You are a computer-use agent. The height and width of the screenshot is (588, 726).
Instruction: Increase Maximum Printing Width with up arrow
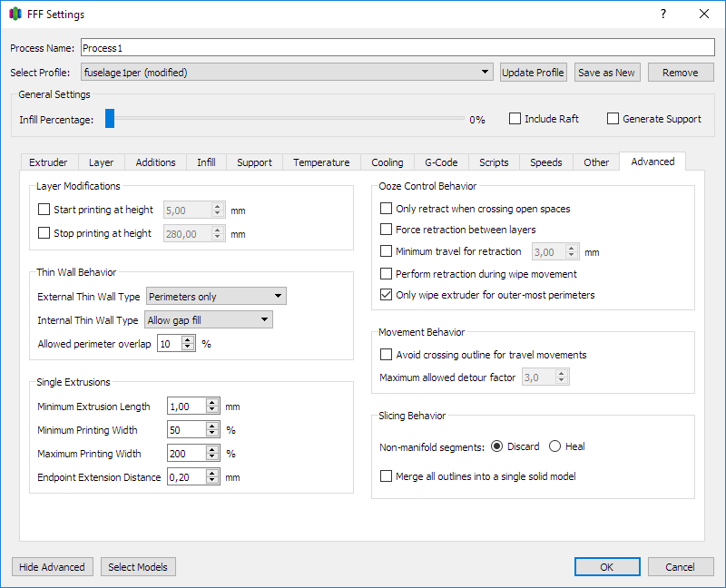coord(213,450)
